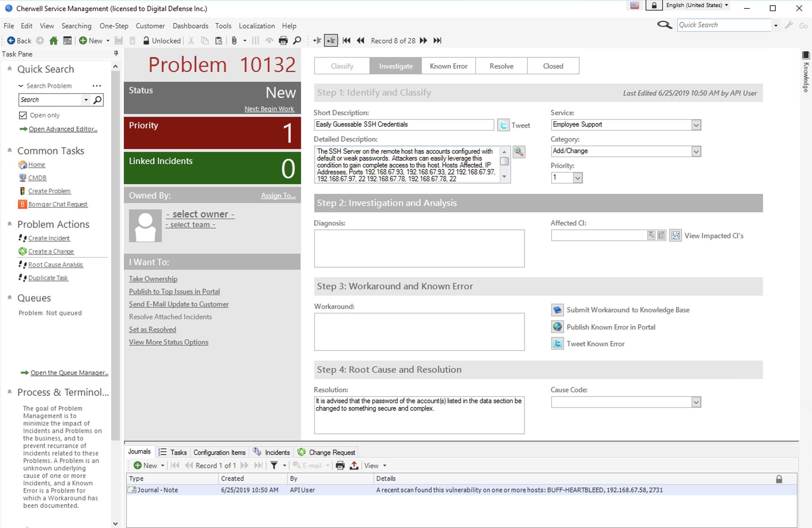Click the Home icon in the toolbar
Viewport: 812px width, 528px height.
(54, 41)
